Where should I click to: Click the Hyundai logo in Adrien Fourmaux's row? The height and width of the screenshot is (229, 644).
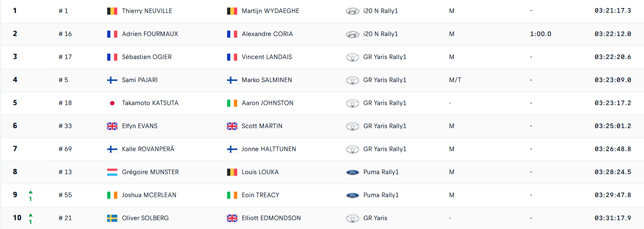(352, 34)
